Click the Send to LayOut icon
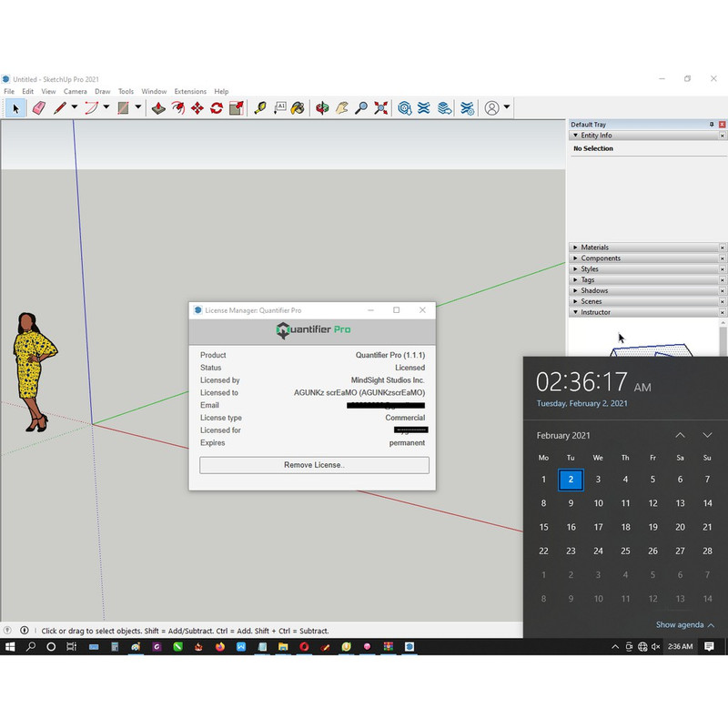 tap(444, 108)
